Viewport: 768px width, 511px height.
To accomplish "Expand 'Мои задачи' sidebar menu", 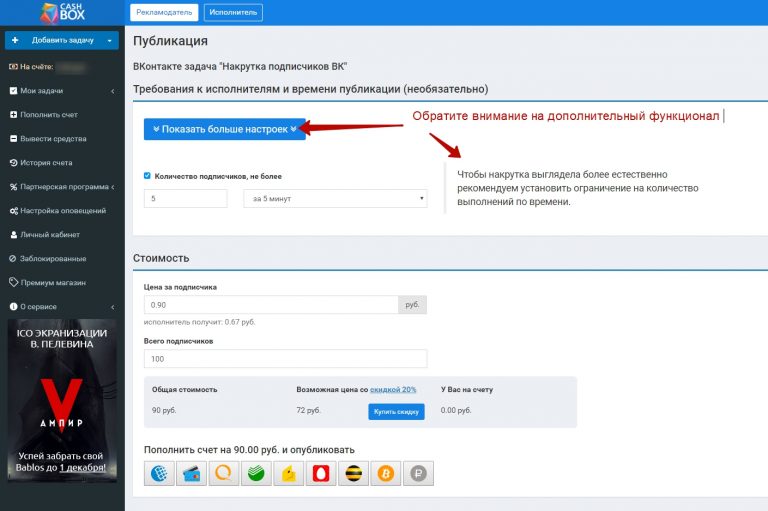I will pyautogui.click(x=61, y=91).
